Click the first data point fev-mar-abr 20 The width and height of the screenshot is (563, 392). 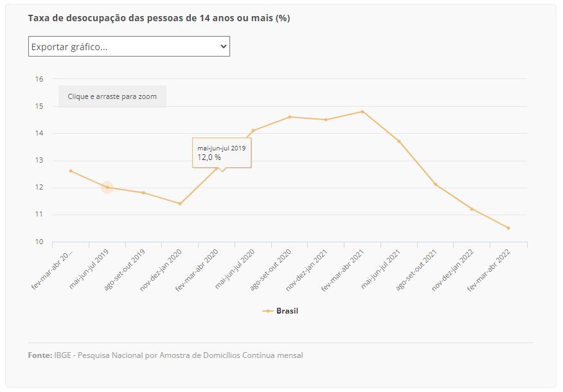tap(69, 171)
